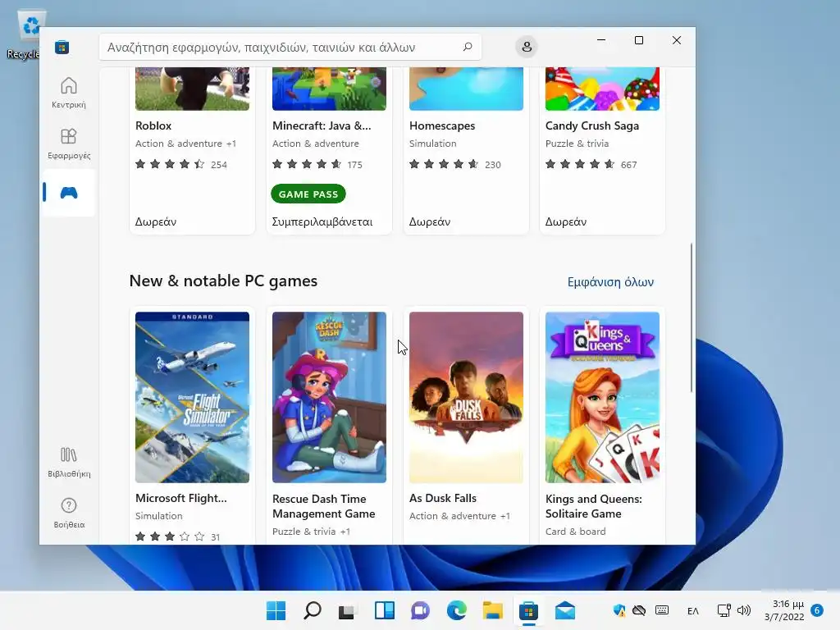The height and width of the screenshot is (630, 840).
Task: Click the Roblox title text
Action: pyautogui.click(x=153, y=126)
